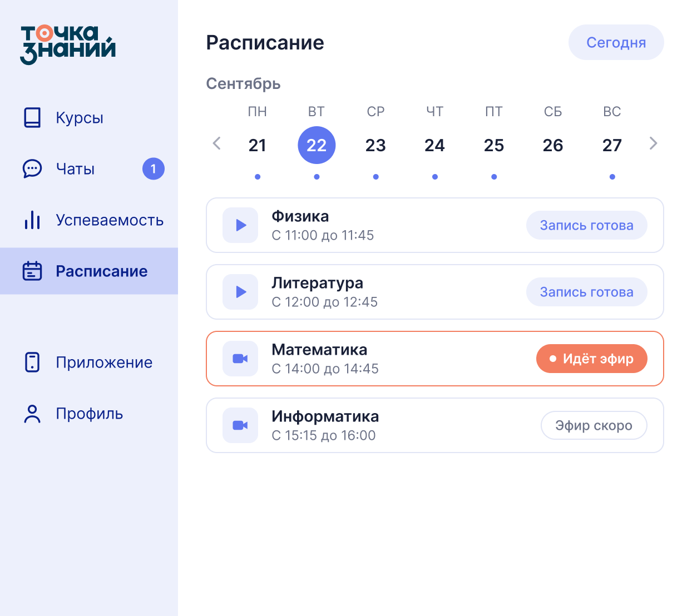Image resolution: width=692 pixels, height=616 pixels.
Task: Click the ПТ weekday label
Action: point(494,112)
